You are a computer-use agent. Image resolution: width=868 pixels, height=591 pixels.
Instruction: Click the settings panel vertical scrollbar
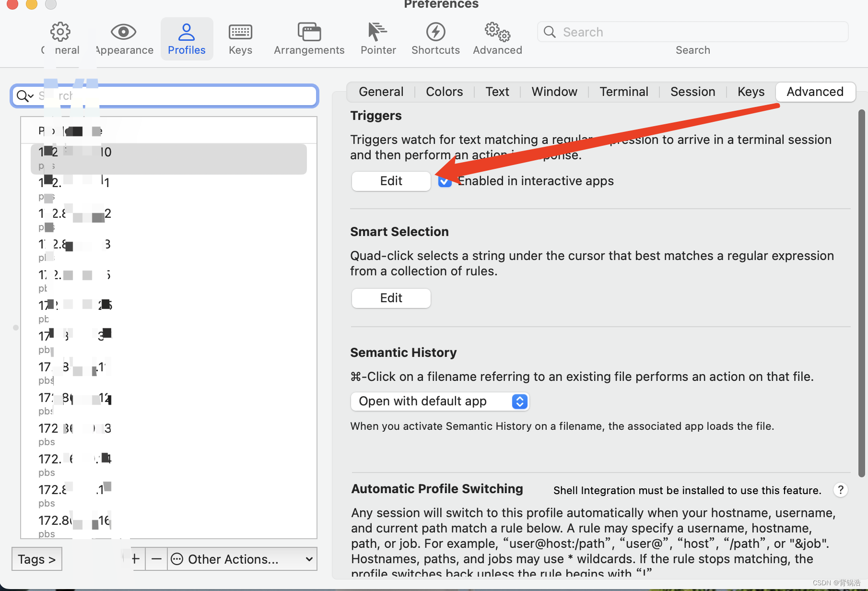tap(861, 293)
